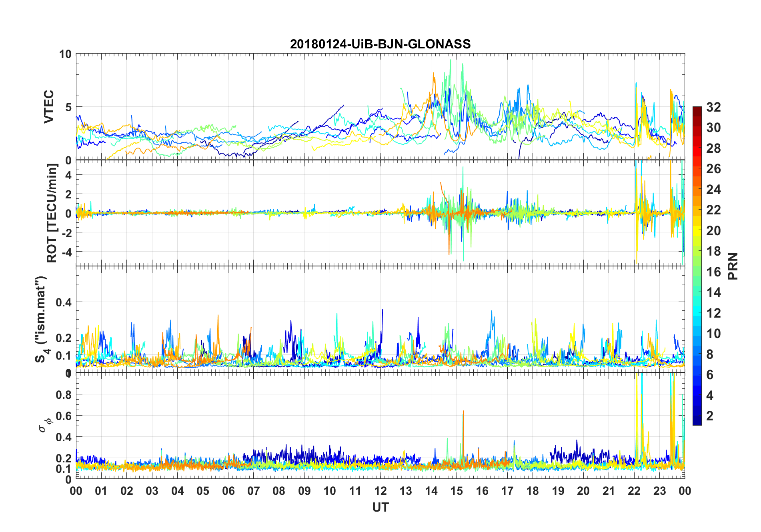Click colorbar tick label 16
This screenshot has height=532, width=761.
click(x=713, y=272)
